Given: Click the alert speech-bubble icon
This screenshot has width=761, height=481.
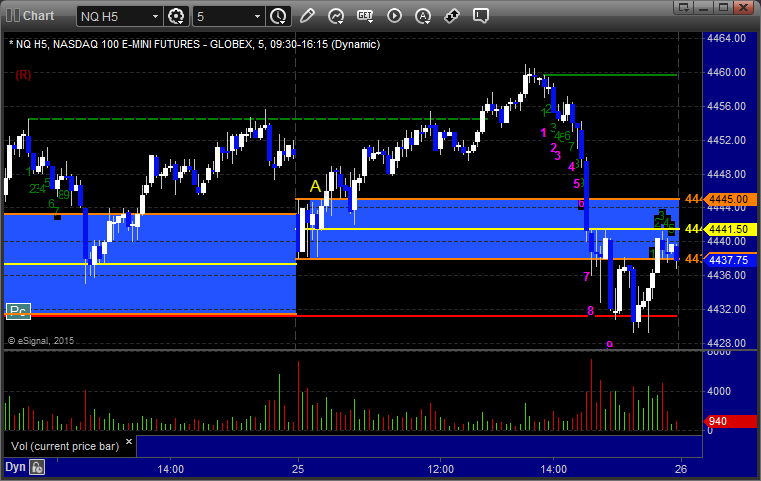Looking at the screenshot, I should pyautogui.click(x=481, y=16).
